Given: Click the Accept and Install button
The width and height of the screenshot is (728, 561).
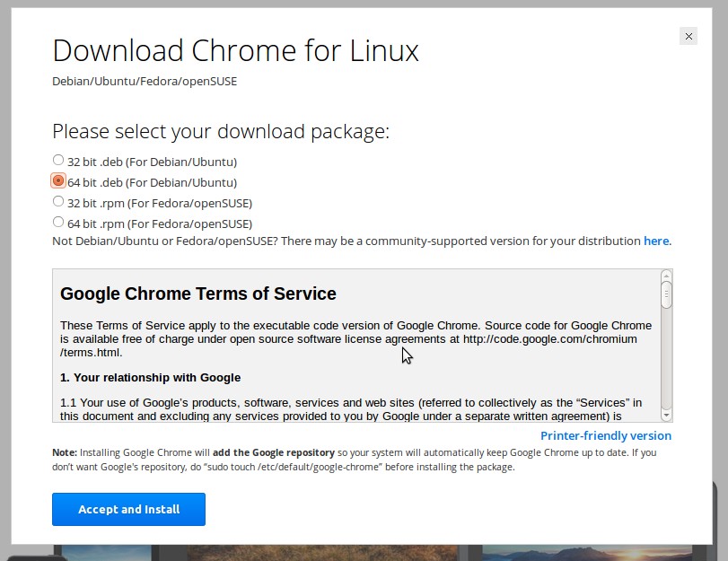Looking at the screenshot, I should click(128, 509).
